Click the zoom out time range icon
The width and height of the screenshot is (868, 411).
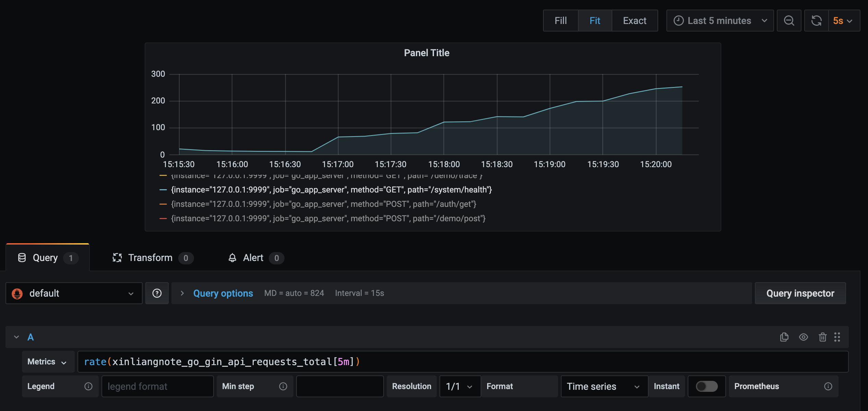click(789, 21)
